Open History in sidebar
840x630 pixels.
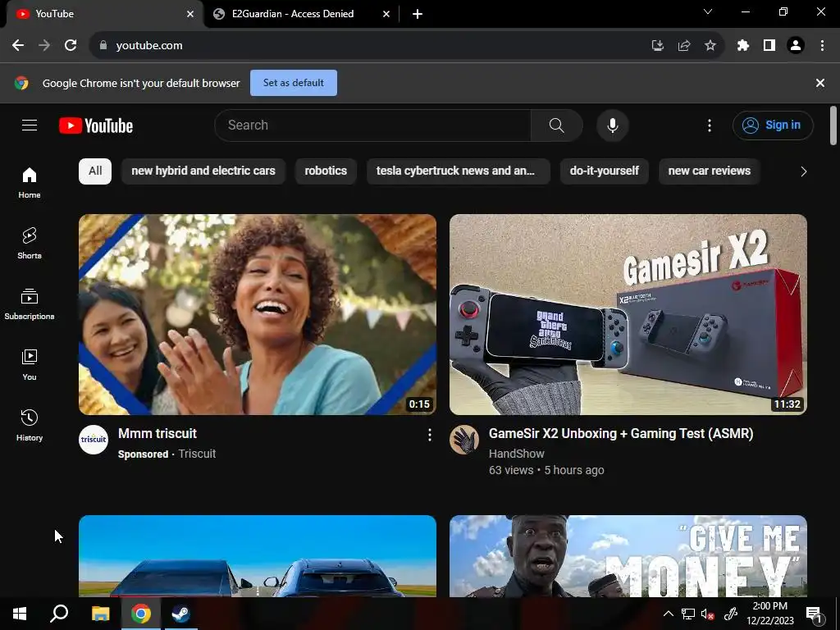click(x=30, y=426)
